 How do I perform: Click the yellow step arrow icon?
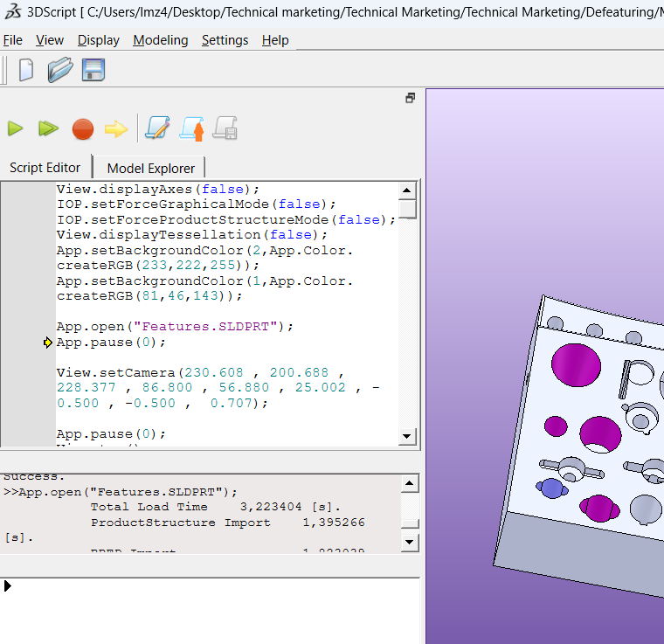click(x=115, y=129)
